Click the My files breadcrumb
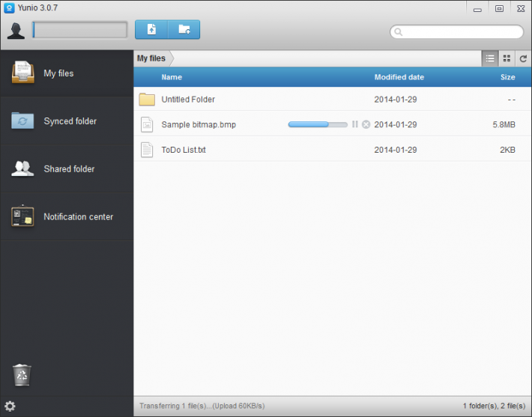Viewport: 532px width, 417px height. (x=151, y=58)
